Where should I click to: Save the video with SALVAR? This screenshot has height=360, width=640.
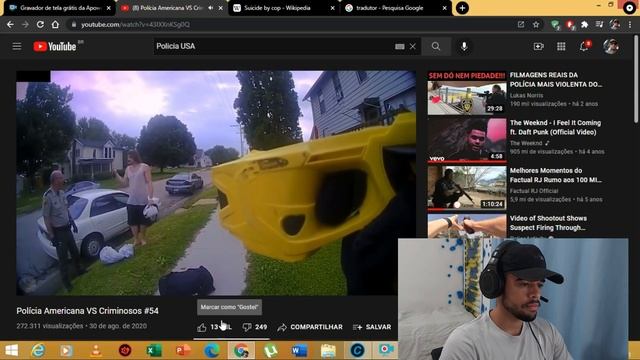(x=372, y=327)
